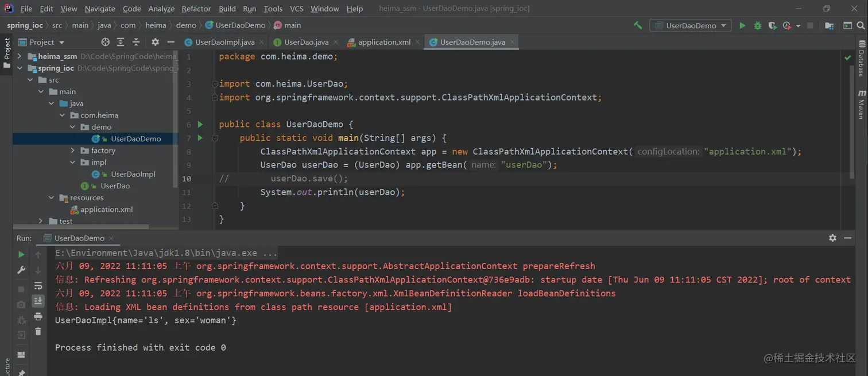
Task: Collapse the impl package node
Action: tap(72, 162)
